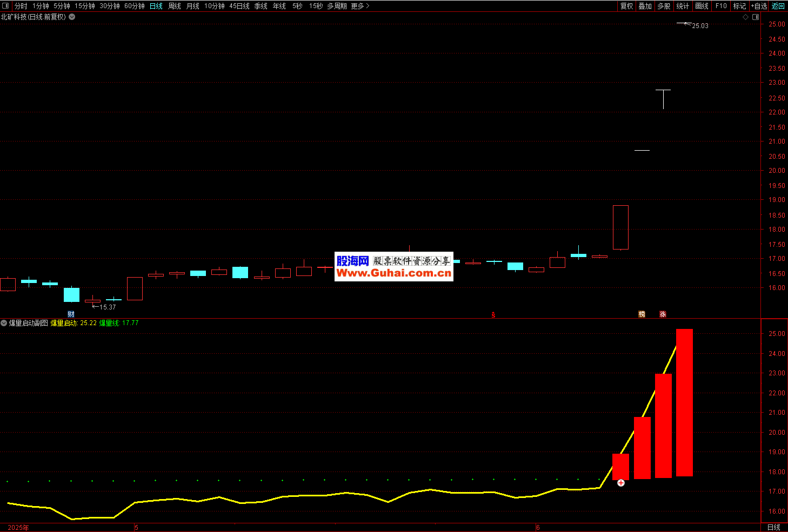Click the 25.03 high price label
Screen dimensions: 788x532
[x=700, y=26]
